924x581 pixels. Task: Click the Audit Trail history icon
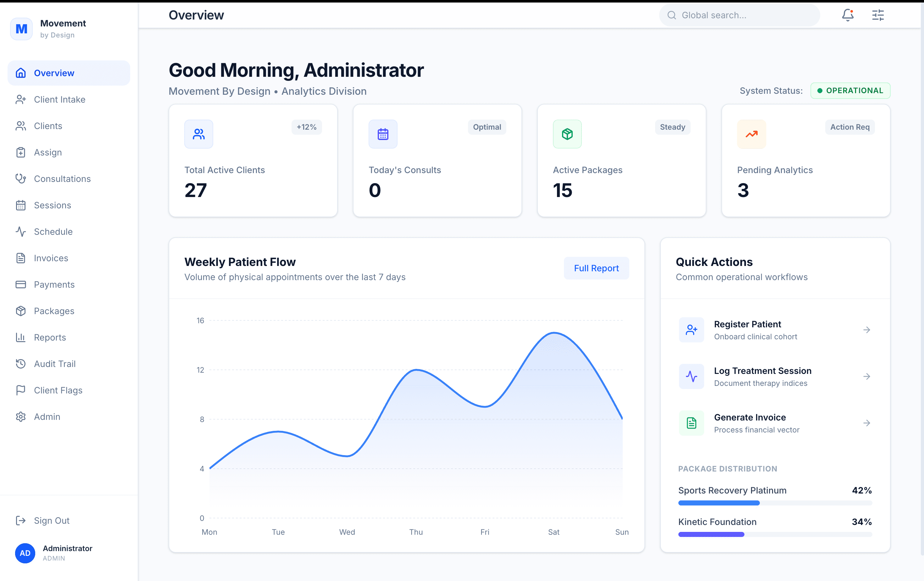(21, 364)
